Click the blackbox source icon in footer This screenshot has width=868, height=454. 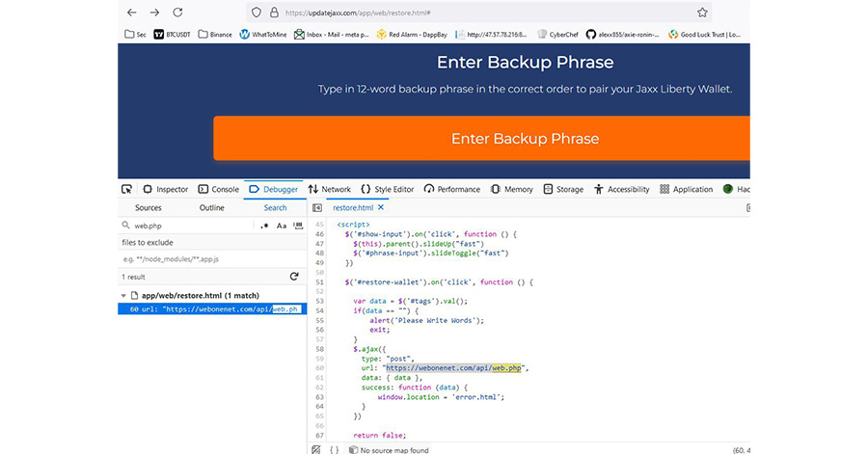click(316, 449)
